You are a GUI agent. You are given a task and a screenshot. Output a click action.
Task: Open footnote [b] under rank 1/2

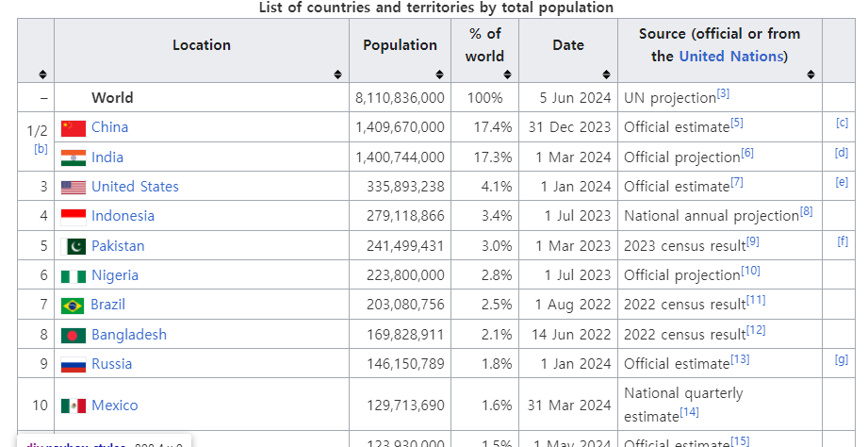[x=41, y=149]
